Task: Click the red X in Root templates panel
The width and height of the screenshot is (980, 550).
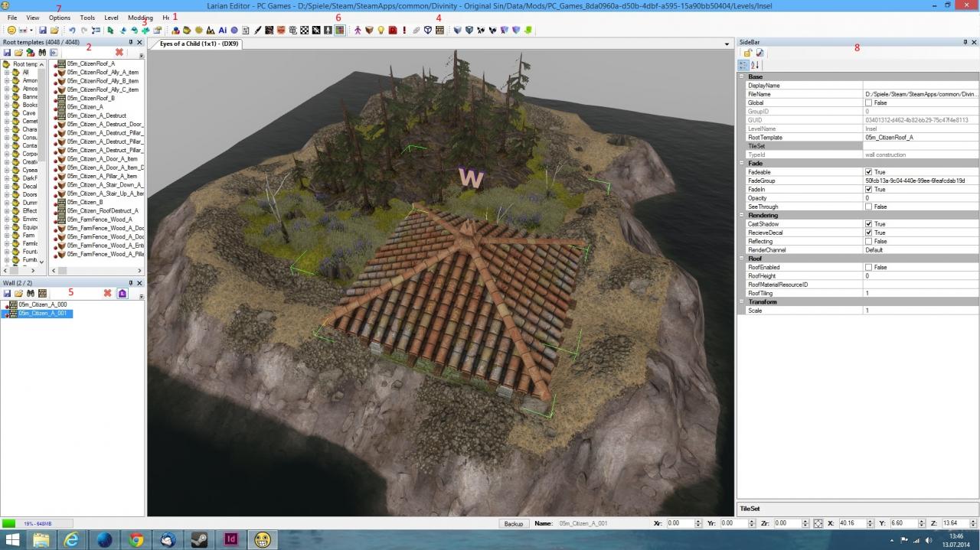Action: tap(119, 52)
